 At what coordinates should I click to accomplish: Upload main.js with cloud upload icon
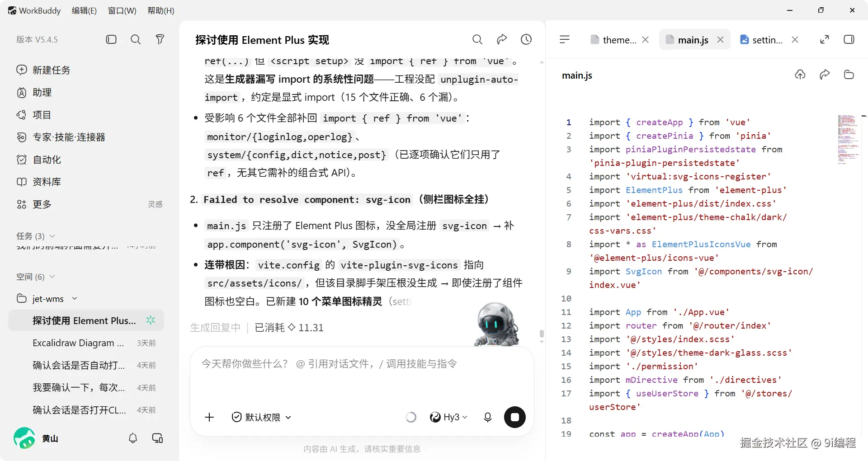[x=800, y=75]
